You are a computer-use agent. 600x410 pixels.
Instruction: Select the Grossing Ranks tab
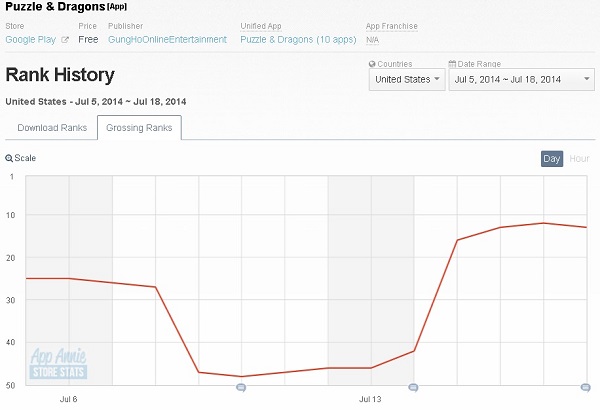click(139, 128)
